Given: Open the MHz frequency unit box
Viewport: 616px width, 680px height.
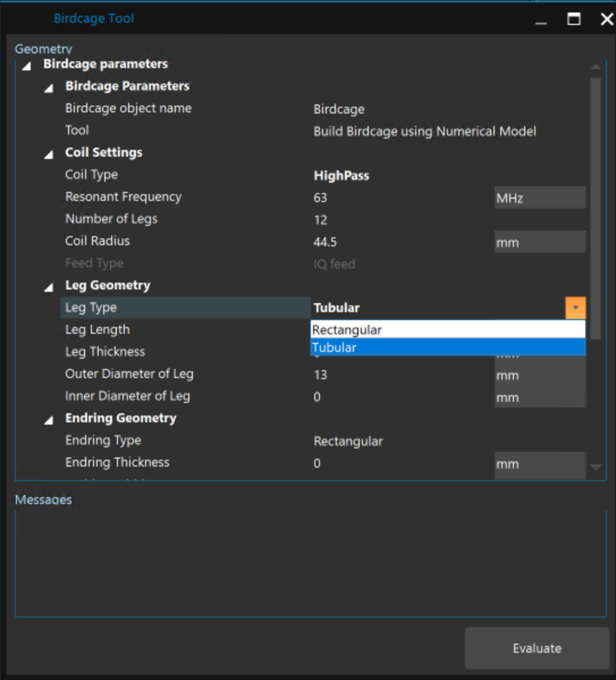Looking at the screenshot, I should (539, 198).
